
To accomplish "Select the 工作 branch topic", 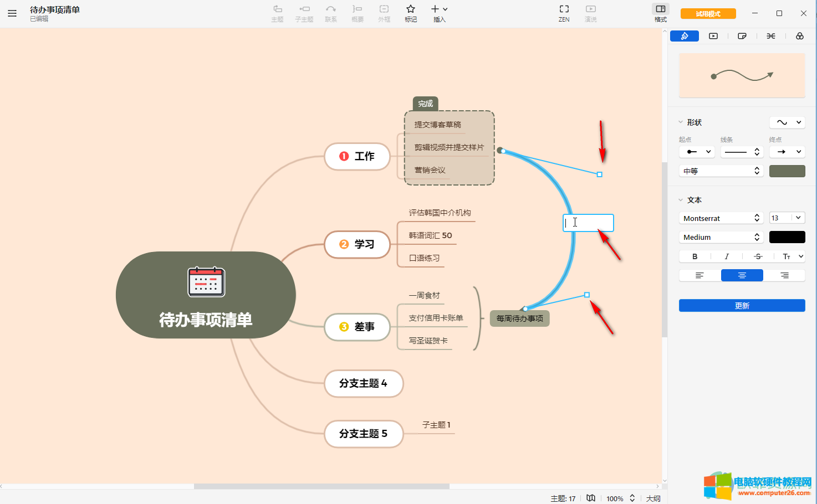I will tap(358, 157).
